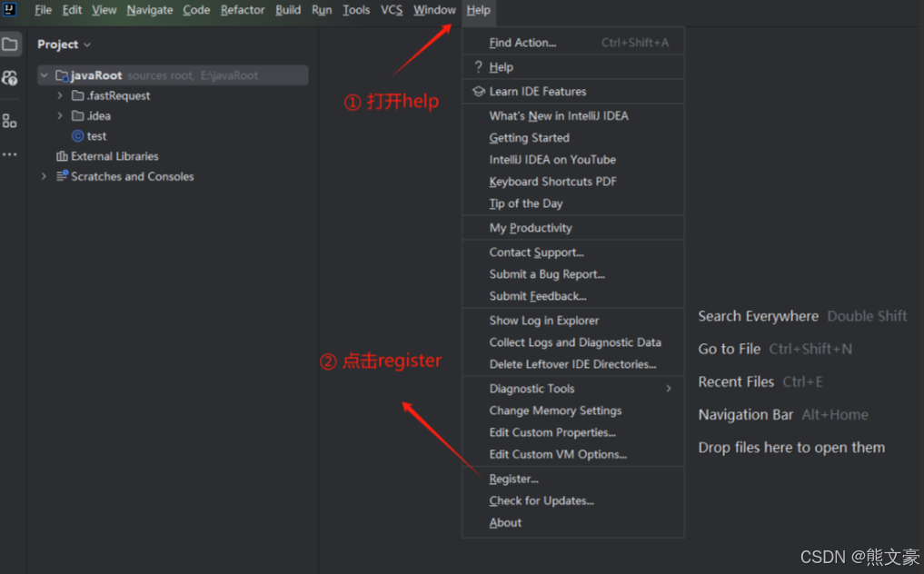Screen dimensions: 924x574
Task: Click the test class icon
Action: [x=78, y=136]
